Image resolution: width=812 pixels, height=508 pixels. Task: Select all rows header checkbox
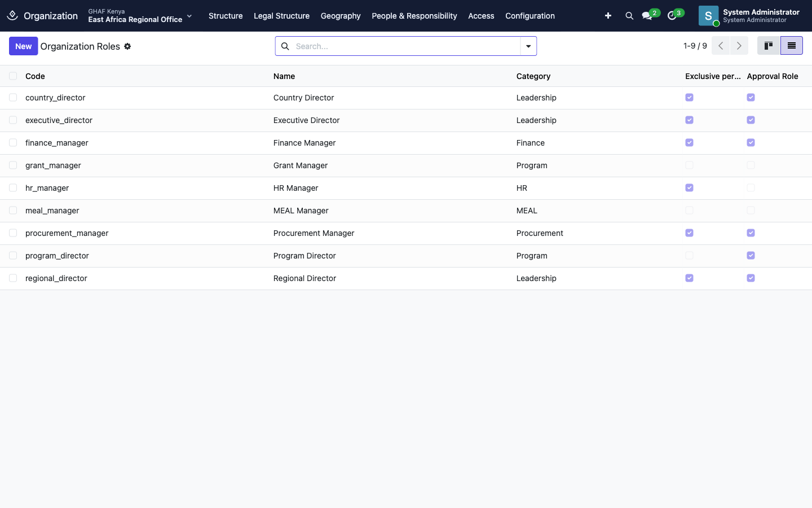[x=13, y=76]
